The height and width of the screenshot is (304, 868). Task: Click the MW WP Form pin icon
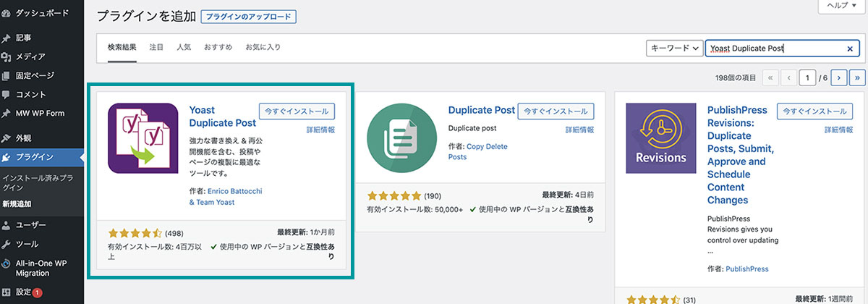[7, 113]
